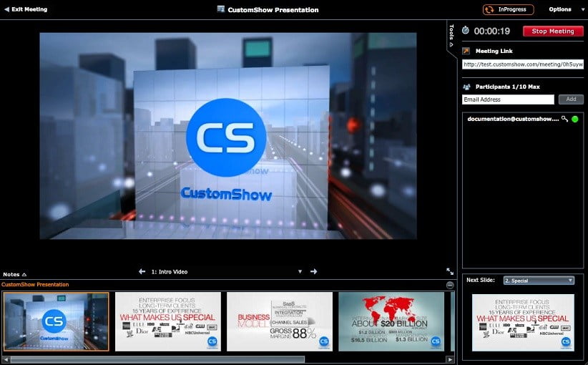The image size is (588, 365).
Task: Click the Participants group icon
Action: click(466, 87)
